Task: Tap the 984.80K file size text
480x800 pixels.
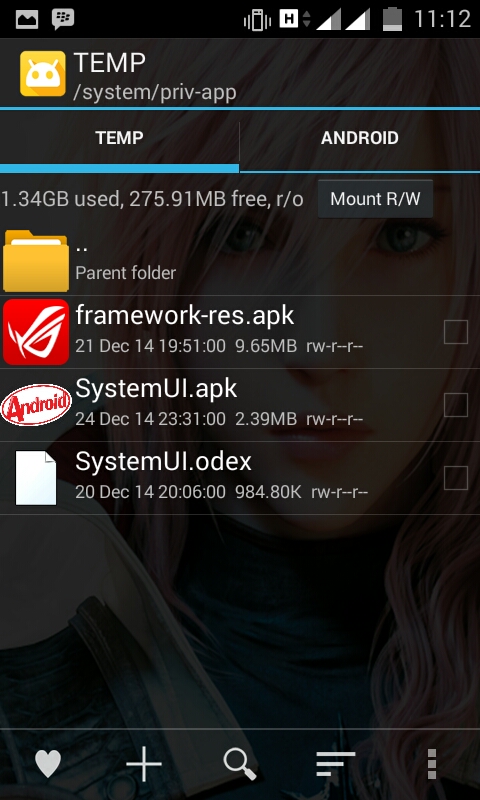Action: click(268, 492)
